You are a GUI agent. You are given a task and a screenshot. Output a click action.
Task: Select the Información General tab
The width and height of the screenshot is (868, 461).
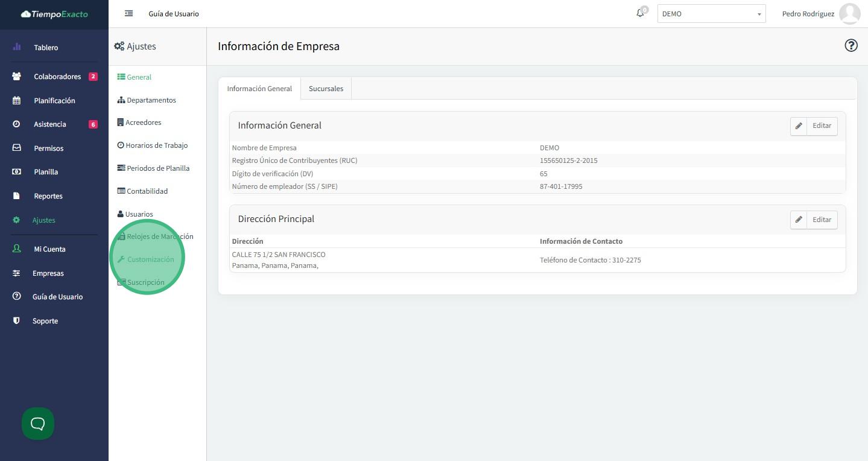259,89
